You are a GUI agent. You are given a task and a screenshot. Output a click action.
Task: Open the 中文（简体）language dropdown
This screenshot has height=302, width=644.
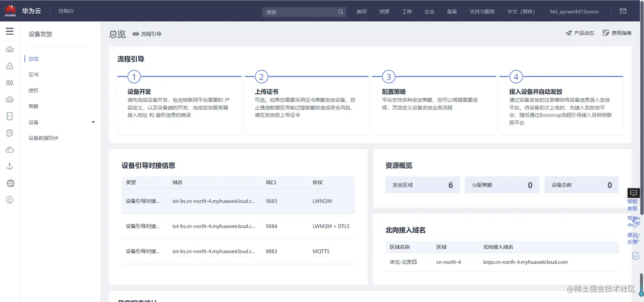pos(521,11)
